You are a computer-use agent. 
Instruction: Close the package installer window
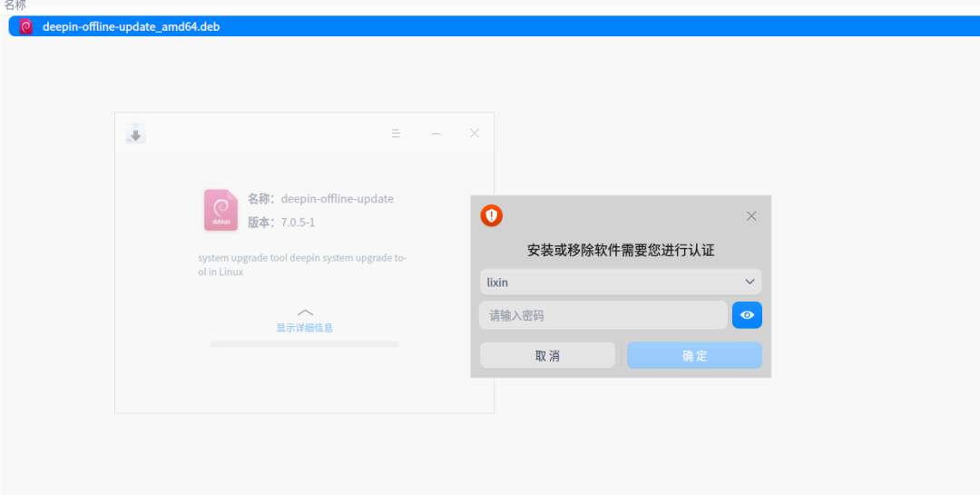(475, 134)
